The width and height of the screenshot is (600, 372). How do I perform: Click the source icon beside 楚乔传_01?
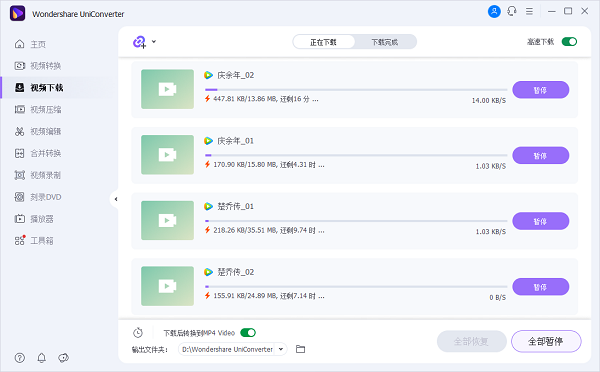coord(208,206)
